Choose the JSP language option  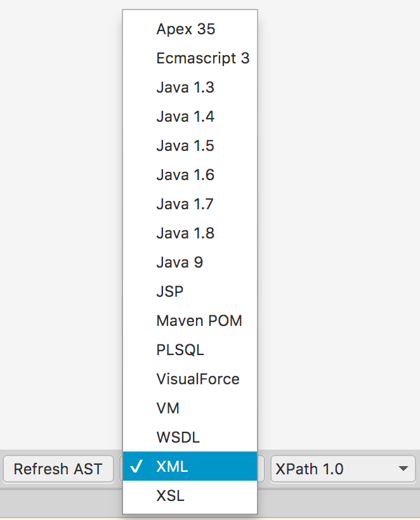[170, 291]
